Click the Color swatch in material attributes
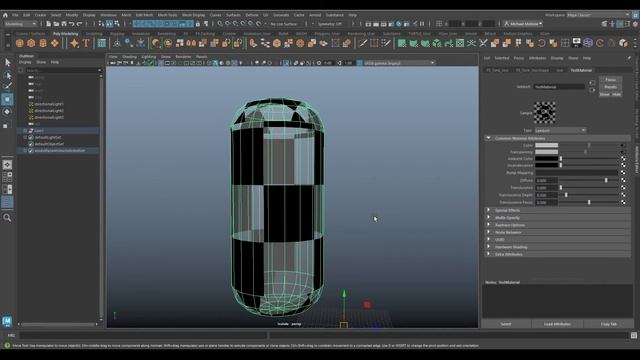This screenshot has width=640, height=360. pos(547,145)
